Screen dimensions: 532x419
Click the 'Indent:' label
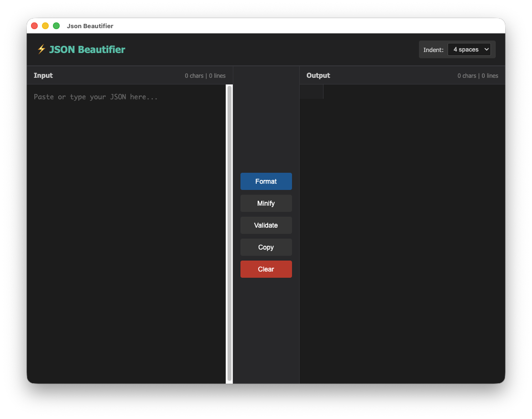tap(433, 50)
